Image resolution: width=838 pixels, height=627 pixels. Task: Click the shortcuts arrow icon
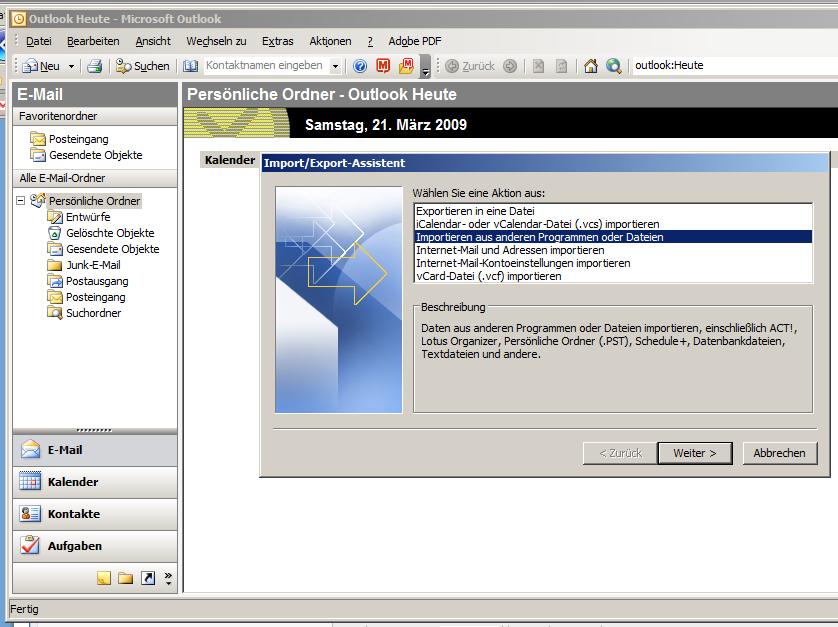(148, 578)
